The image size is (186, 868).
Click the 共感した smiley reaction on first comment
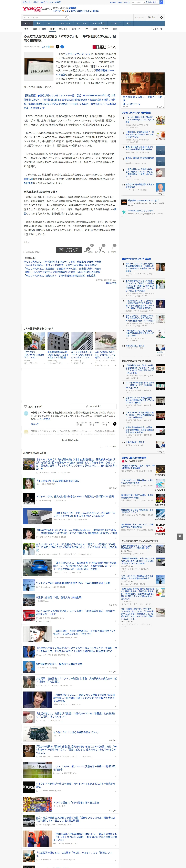(77, 424)
